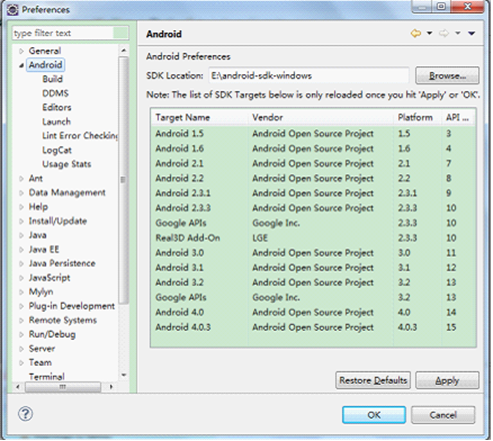
Task: Select the Android 2.3.1 target row
Action: pos(313,193)
